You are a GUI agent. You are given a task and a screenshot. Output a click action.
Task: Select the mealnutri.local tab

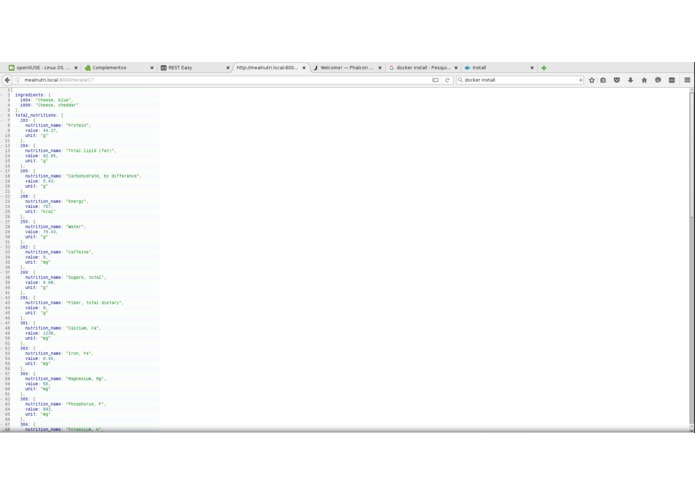(x=269, y=68)
